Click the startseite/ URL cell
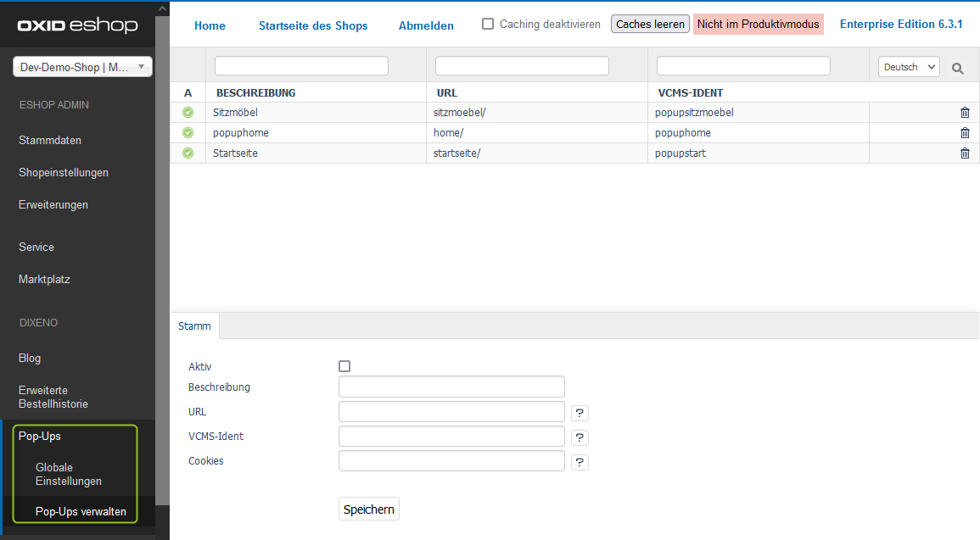Screen dimensions: 980x540 click(x=456, y=153)
